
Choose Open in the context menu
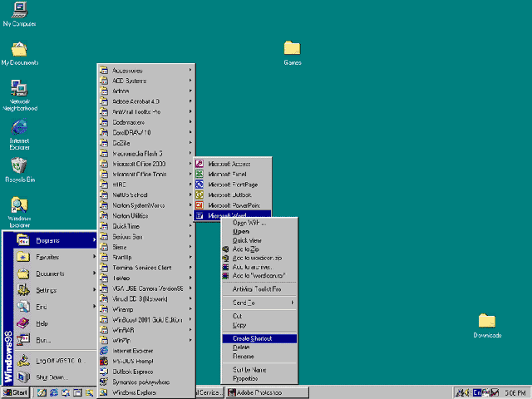pos(259,231)
